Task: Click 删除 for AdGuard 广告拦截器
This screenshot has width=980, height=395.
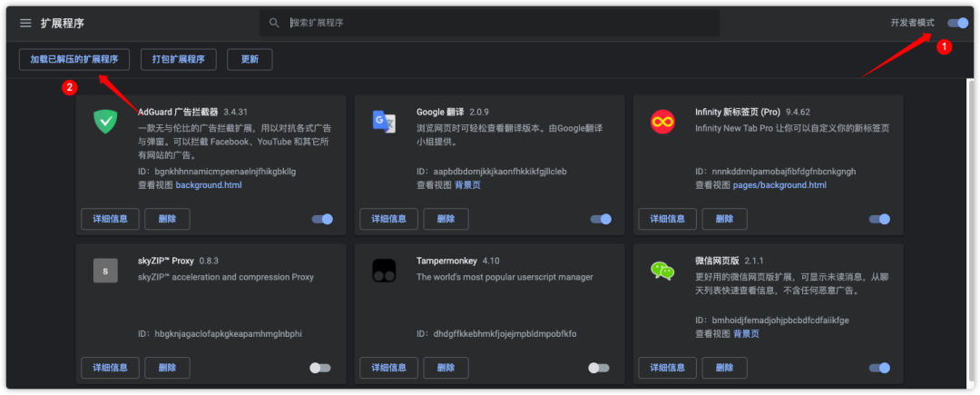Action: (x=168, y=219)
